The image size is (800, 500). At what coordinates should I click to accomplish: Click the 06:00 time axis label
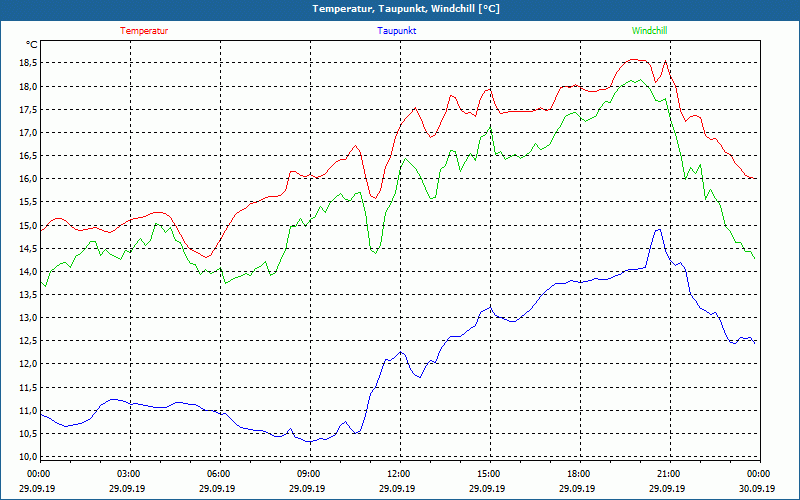tap(218, 474)
